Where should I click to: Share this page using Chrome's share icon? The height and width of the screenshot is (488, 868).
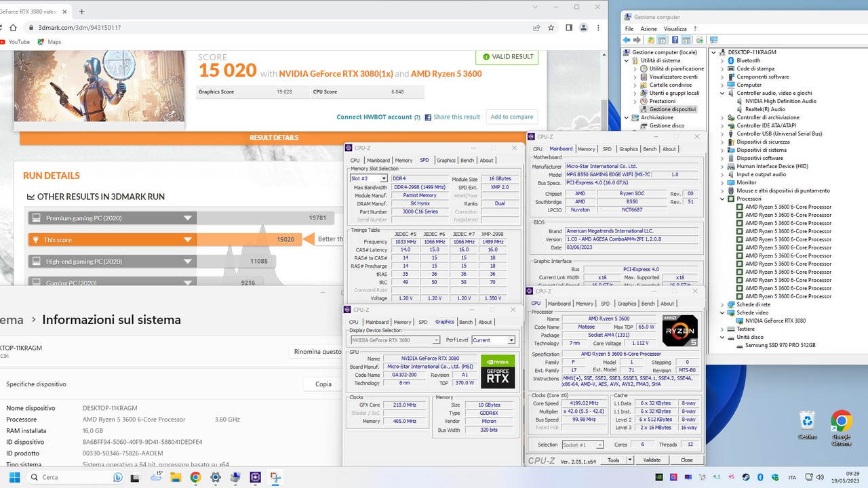[x=536, y=28]
